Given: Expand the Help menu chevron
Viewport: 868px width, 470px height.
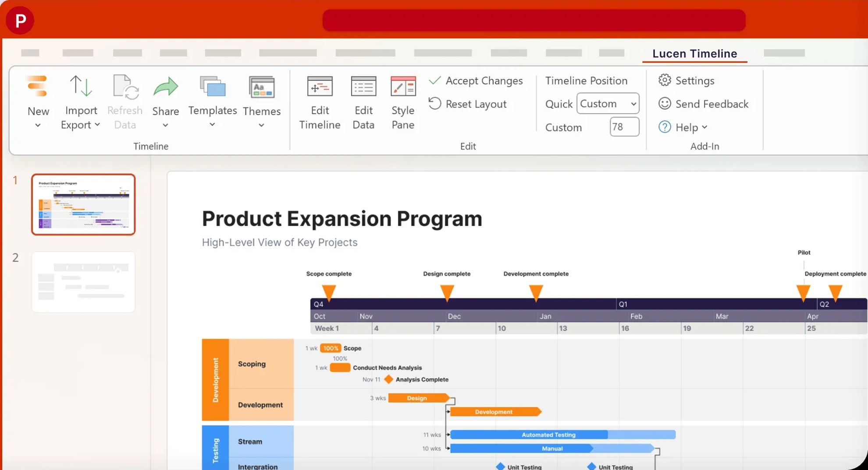Looking at the screenshot, I should coord(704,127).
